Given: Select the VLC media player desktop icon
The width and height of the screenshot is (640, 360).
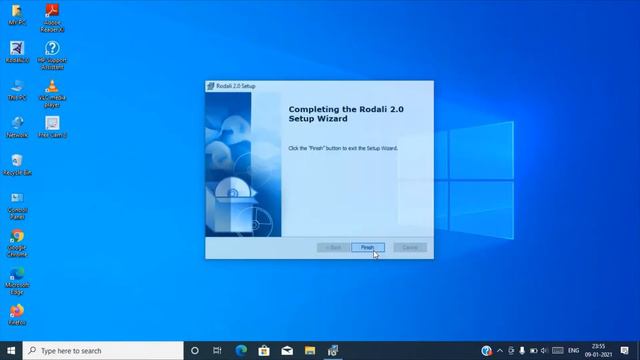Looking at the screenshot, I should 52,93.
